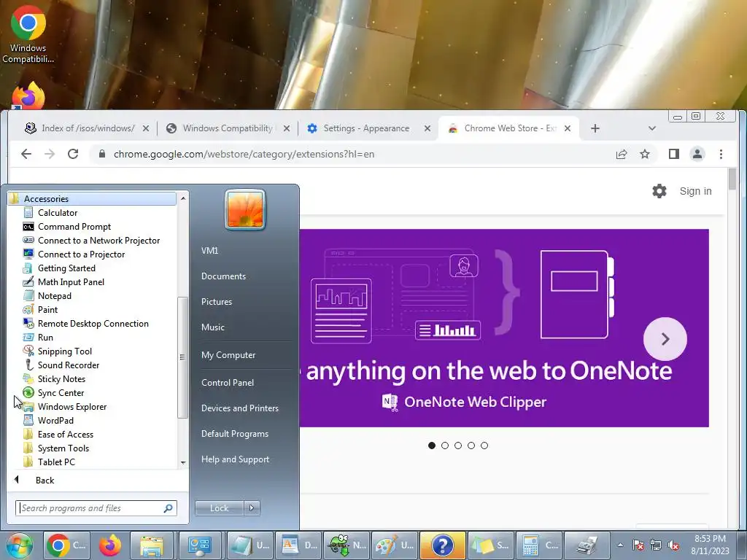Click the Chrome address bar URL

click(244, 154)
